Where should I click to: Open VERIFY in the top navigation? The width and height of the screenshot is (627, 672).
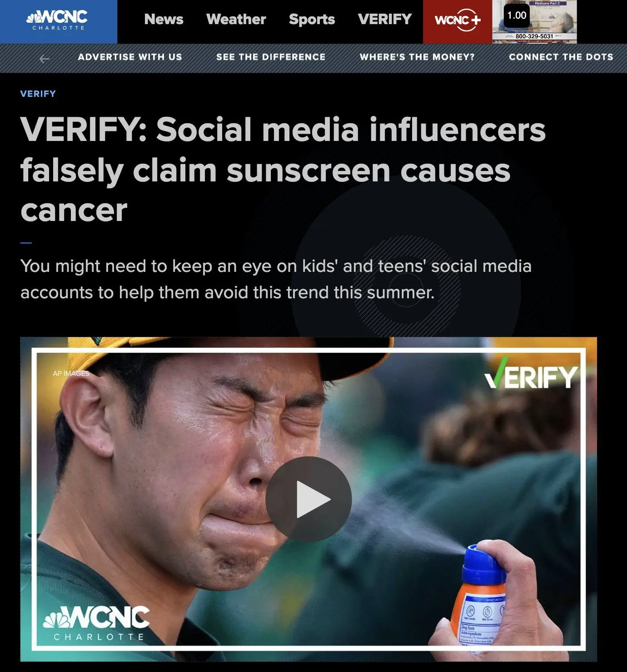[x=384, y=20]
